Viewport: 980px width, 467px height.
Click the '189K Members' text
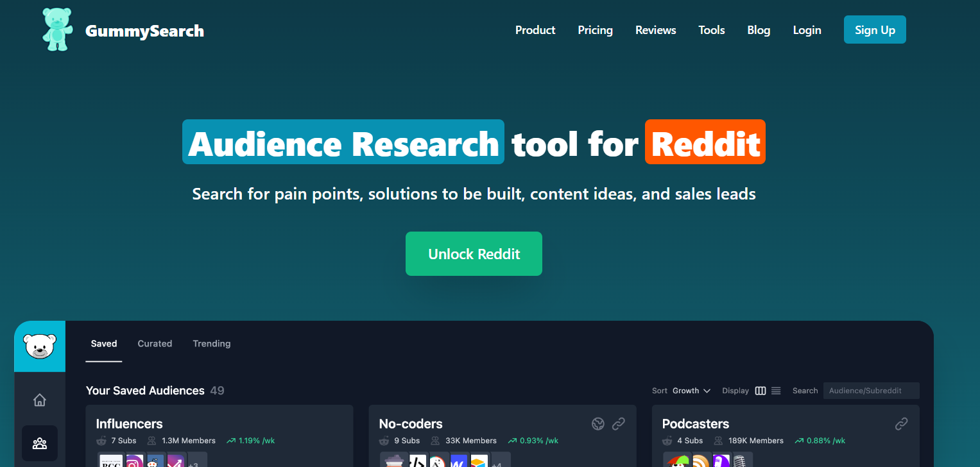pos(756,441)
